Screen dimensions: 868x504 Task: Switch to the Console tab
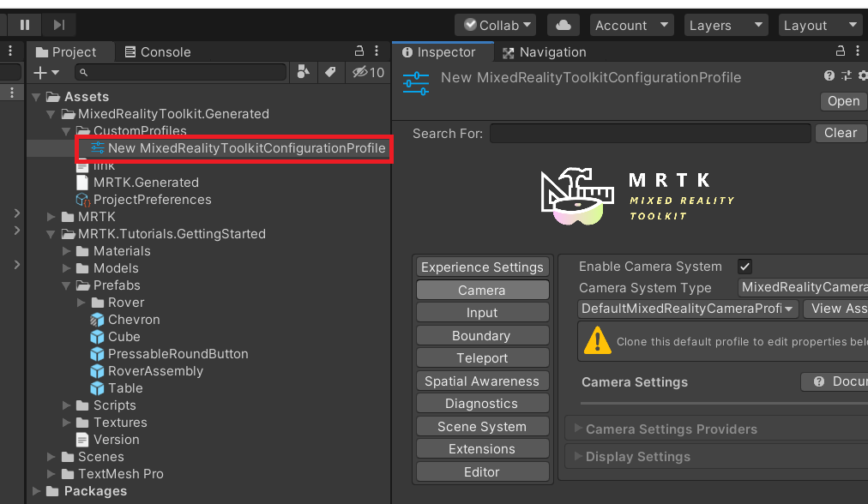(159, 52)
